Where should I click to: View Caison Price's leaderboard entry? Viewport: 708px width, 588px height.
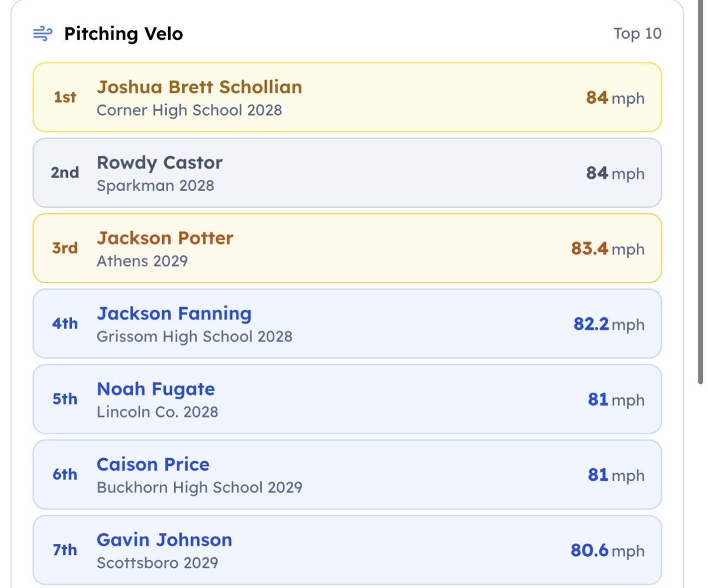click(347, 475)
